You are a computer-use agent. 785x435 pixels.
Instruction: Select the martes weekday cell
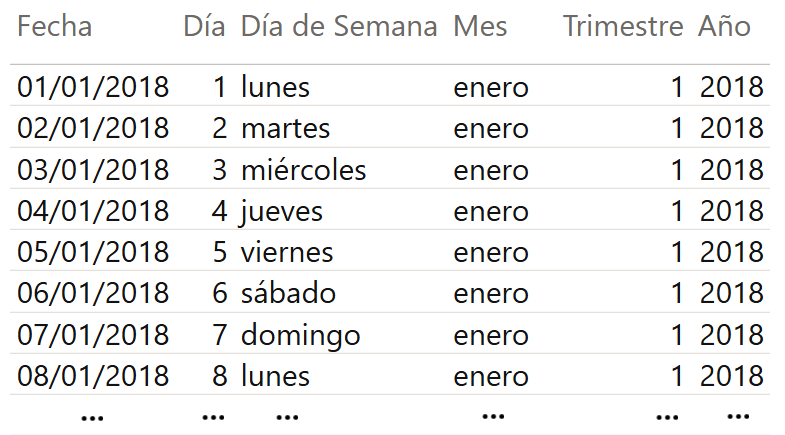point(285,129)
